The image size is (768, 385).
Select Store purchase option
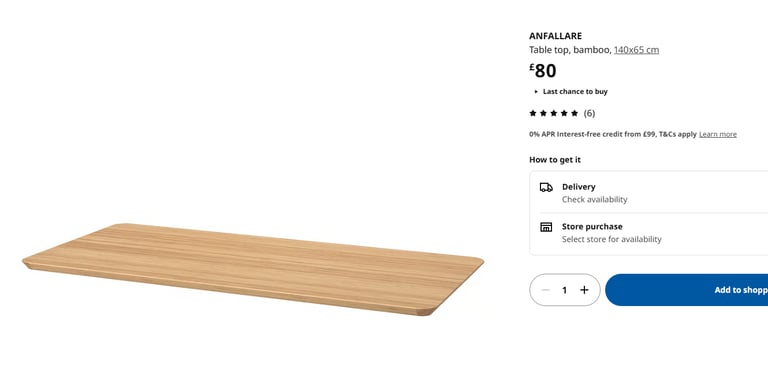tap(653, 233)
